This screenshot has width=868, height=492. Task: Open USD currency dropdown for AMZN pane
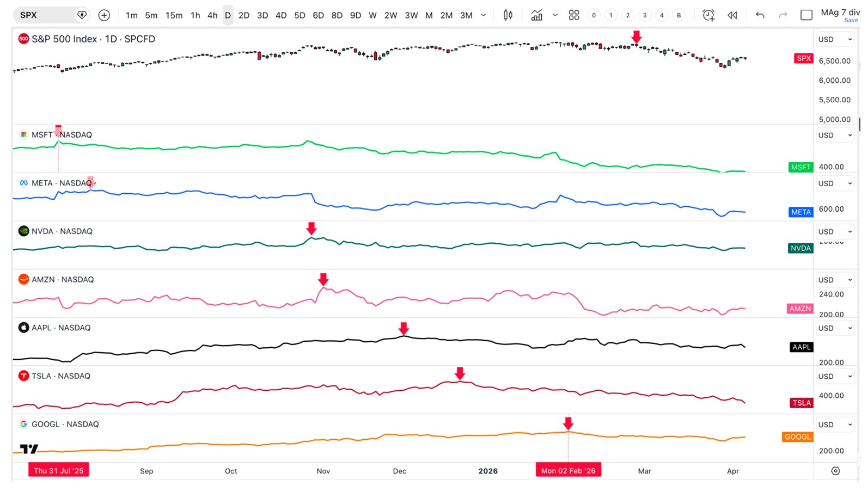point(835,280)
